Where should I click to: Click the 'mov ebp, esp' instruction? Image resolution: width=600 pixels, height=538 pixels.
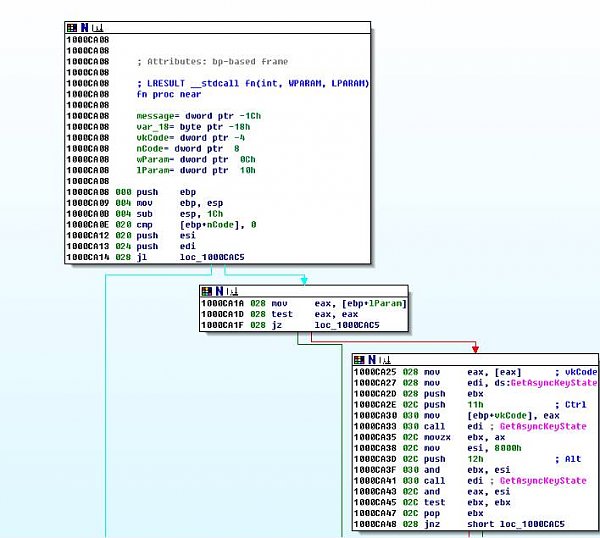pyautogui.click(x=179, y=203)
